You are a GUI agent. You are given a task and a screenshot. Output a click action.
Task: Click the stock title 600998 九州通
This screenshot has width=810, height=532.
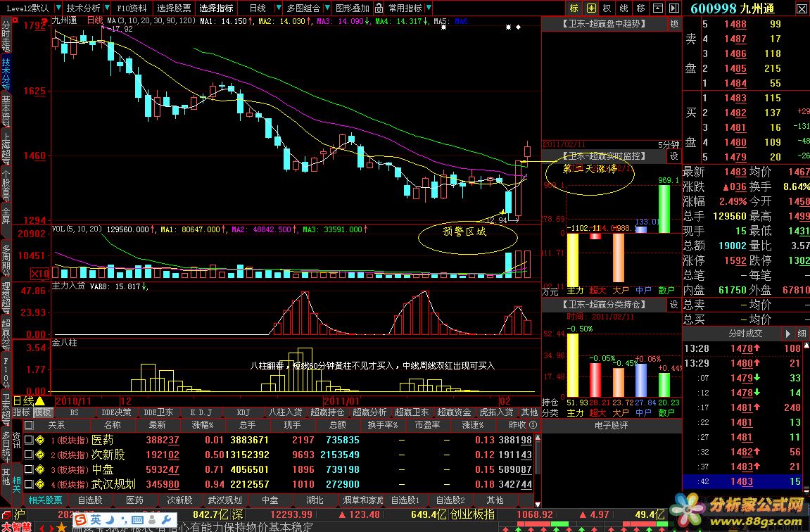coord(733,8)
